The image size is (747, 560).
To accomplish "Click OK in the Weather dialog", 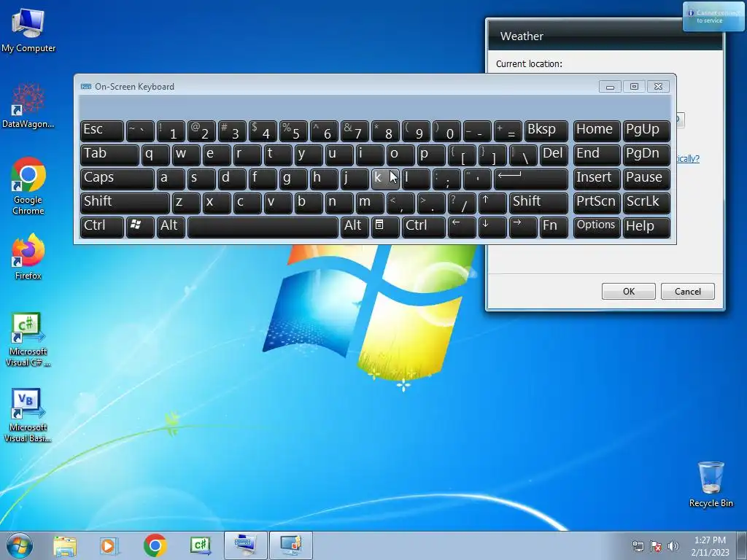I will click(x=628, y=292).
